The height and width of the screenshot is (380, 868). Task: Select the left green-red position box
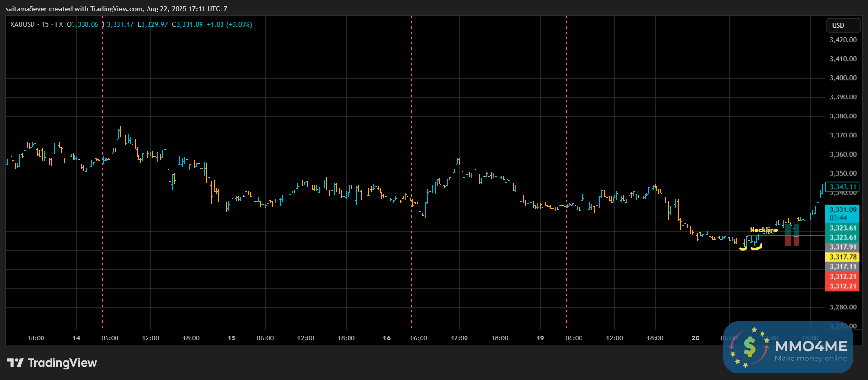coord(788,235)
